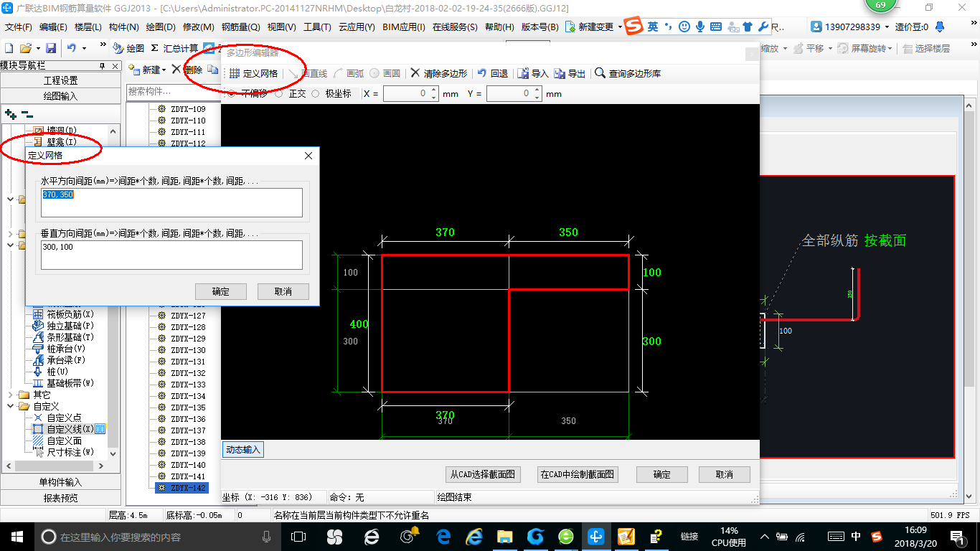This screenshot has height=551, width=980.
Task: Click the 新建变更 document icon
Action: [570, 27]
